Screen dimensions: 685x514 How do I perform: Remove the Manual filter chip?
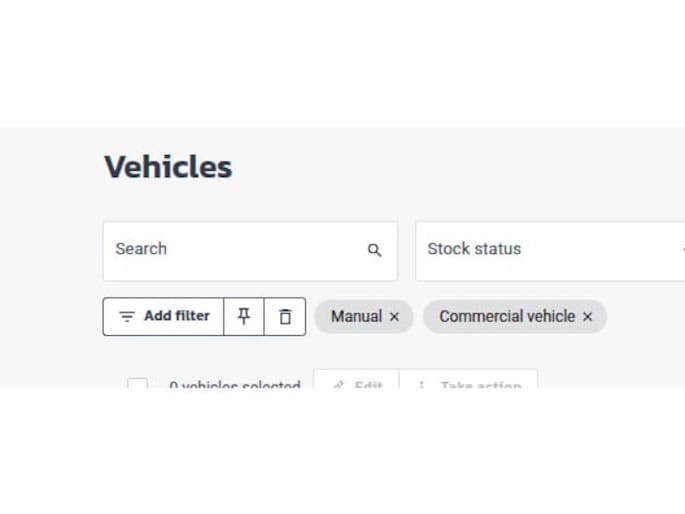(x=394, y=317)
